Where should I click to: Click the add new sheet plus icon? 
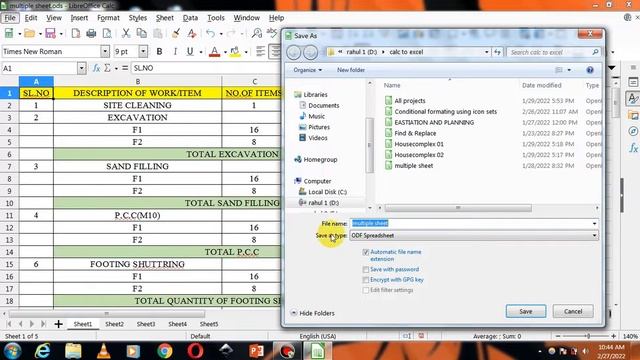[x=58, y=324]
